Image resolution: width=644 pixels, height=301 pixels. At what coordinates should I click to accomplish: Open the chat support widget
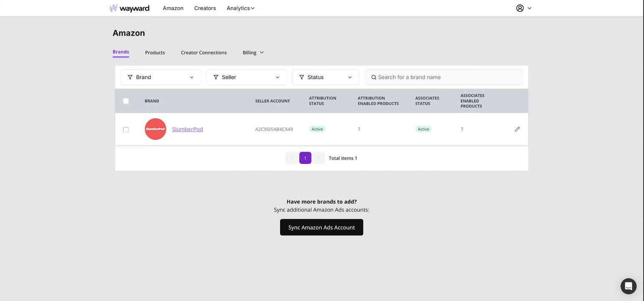coord(628,286)
